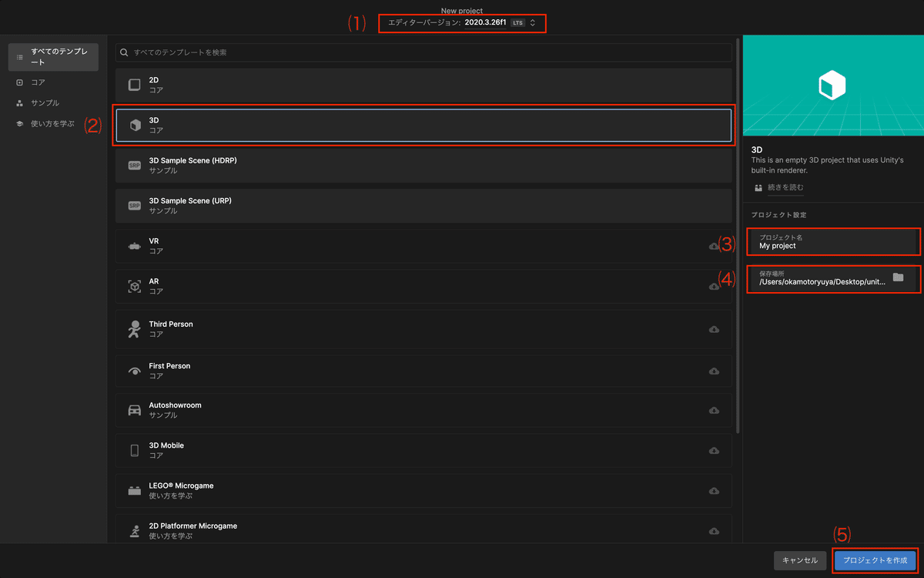Click the LEGO Microgame brick icon
This screenshot has width=924, height=578.
click(x=135, y=491)
